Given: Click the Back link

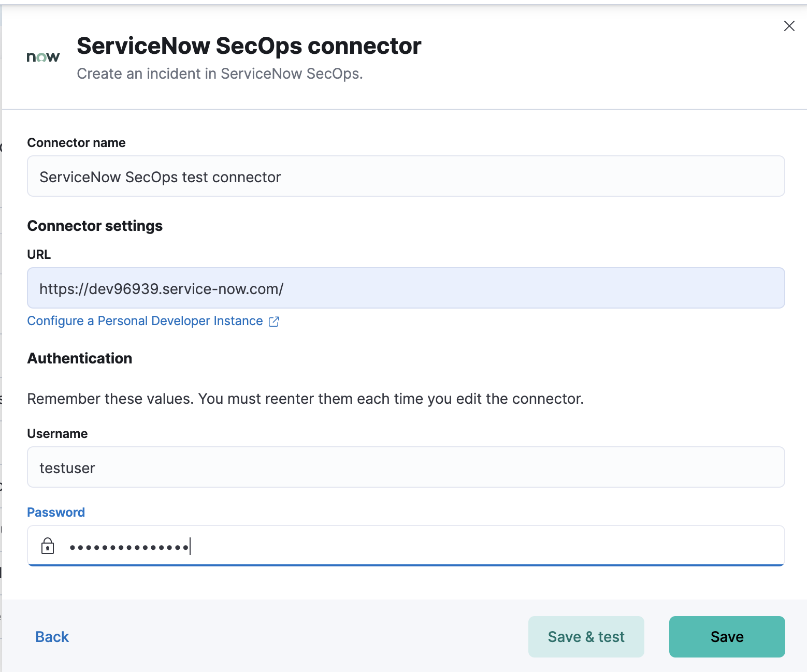Looking at the screenshot, I should (x=51, y=636).
